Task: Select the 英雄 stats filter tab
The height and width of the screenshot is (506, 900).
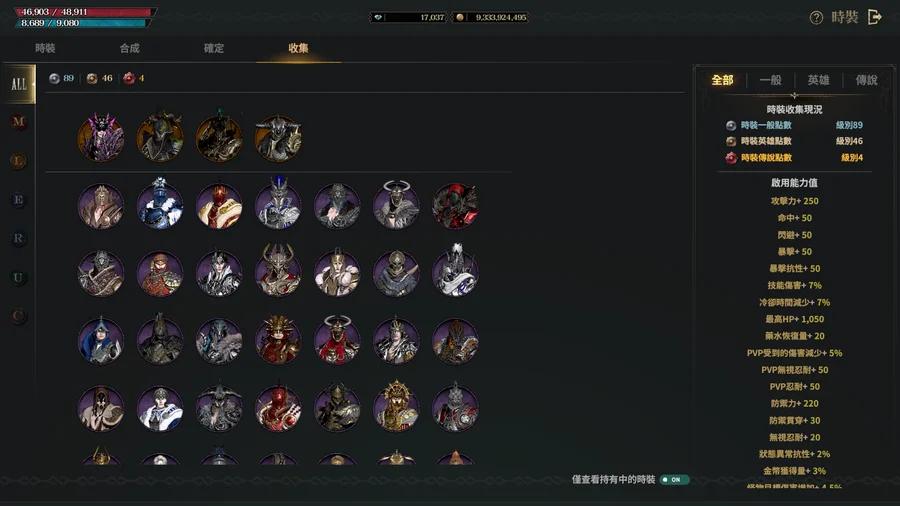Action: (x=818, y=80)
